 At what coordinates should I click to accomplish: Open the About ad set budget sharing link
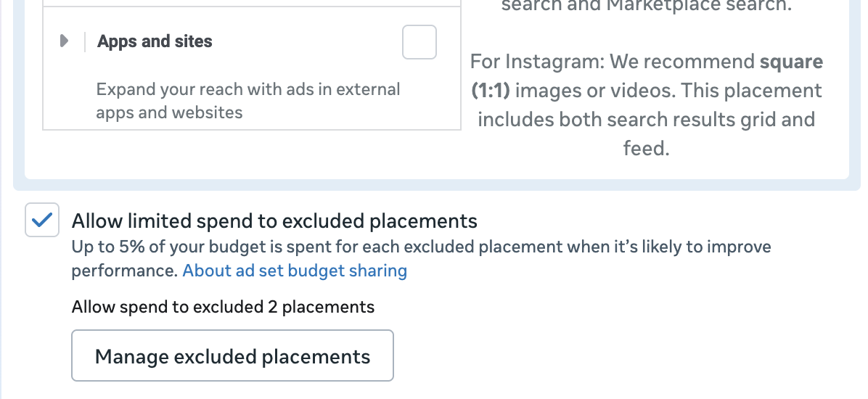pos(295,271)
